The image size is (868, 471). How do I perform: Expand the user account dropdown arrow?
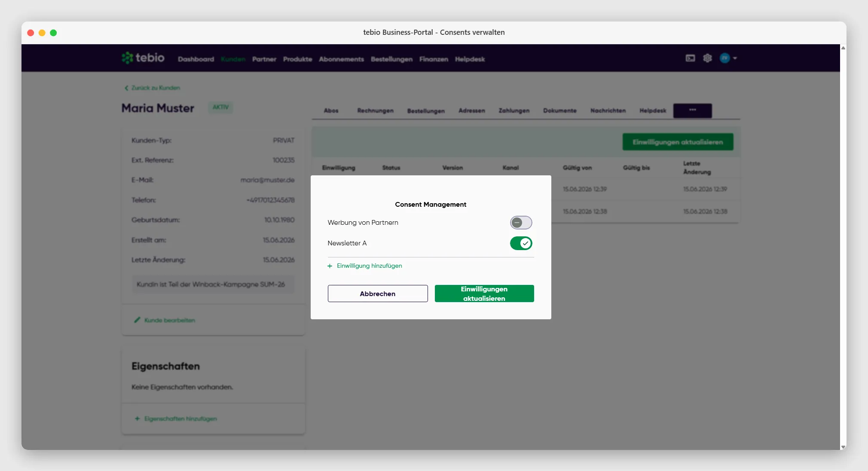735,58
